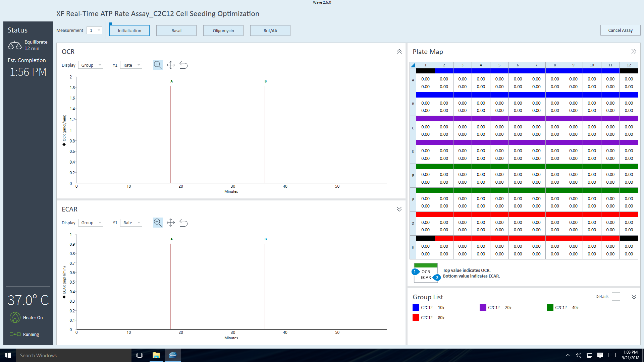
Task: Click the ECAR graph undo zoom arrow
Action: 183,223
